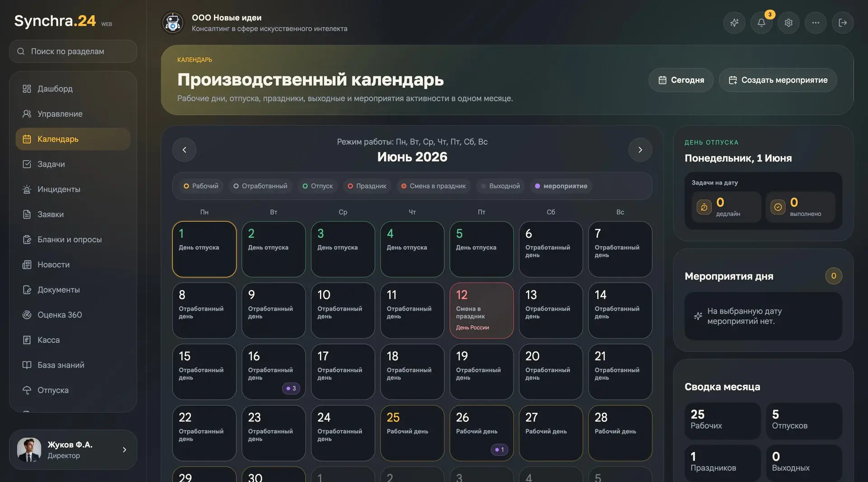Click the Июнь 2026 month title
Screen dimensions: 868x482
click(x=412, y=157)
